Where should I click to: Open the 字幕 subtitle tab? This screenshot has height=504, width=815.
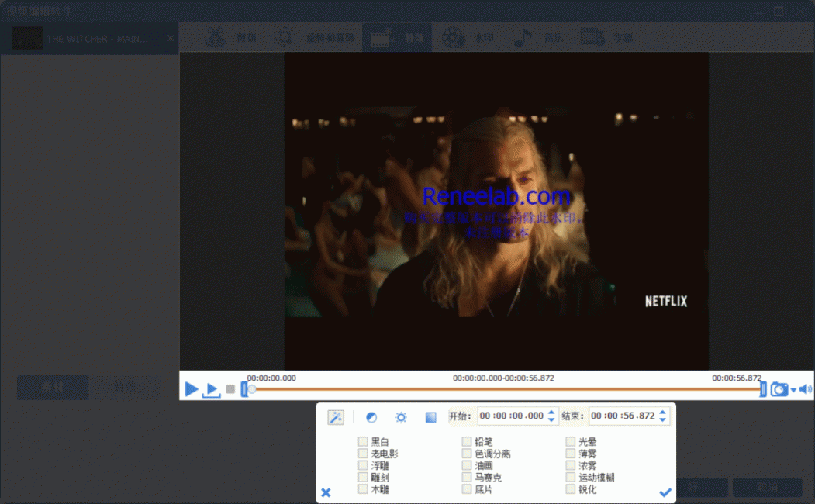click(x=606, y=38)
